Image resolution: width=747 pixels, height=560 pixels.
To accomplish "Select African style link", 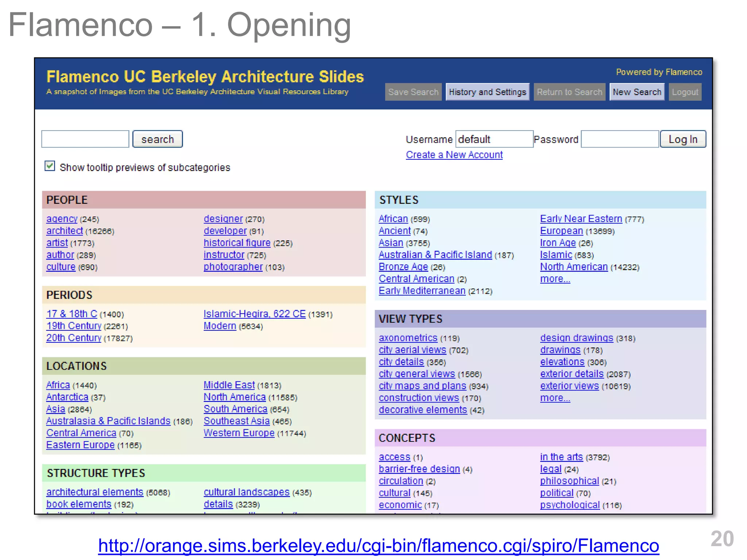I will [x=393, y=219].
